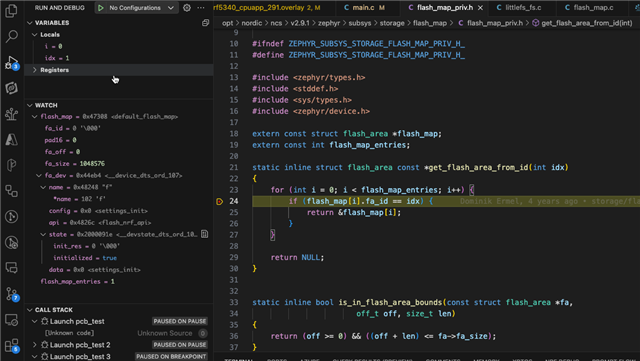Select the '[Unknown code]' stack frame
Viewport: 640px width, 361px height.
coord(119,333)
